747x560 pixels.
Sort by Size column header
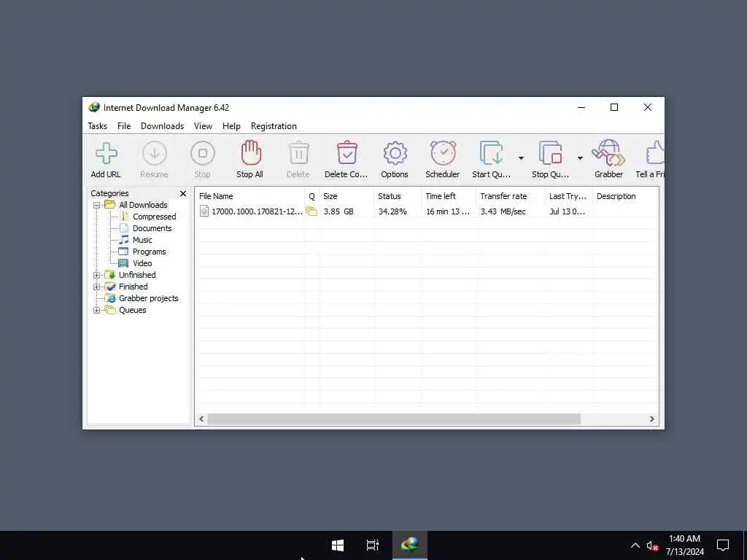[x=347, y=196]
